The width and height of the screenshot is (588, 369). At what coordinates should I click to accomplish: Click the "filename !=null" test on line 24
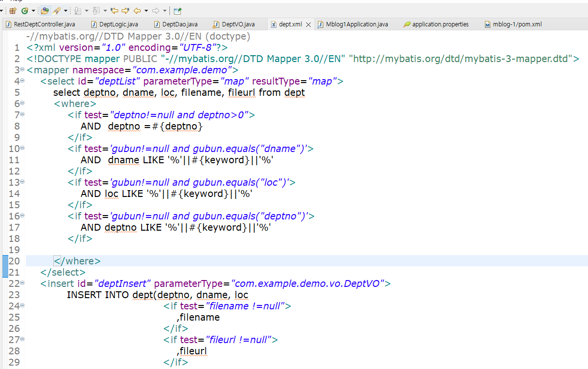click(x=245, y=306)
